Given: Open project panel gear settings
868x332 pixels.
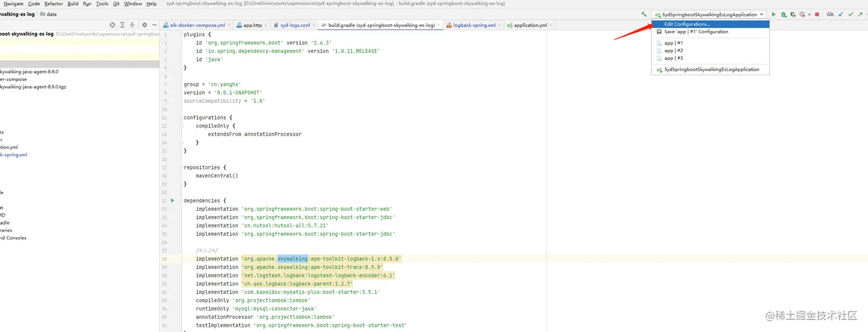Looking at the screenshot, I should [145, 25].
